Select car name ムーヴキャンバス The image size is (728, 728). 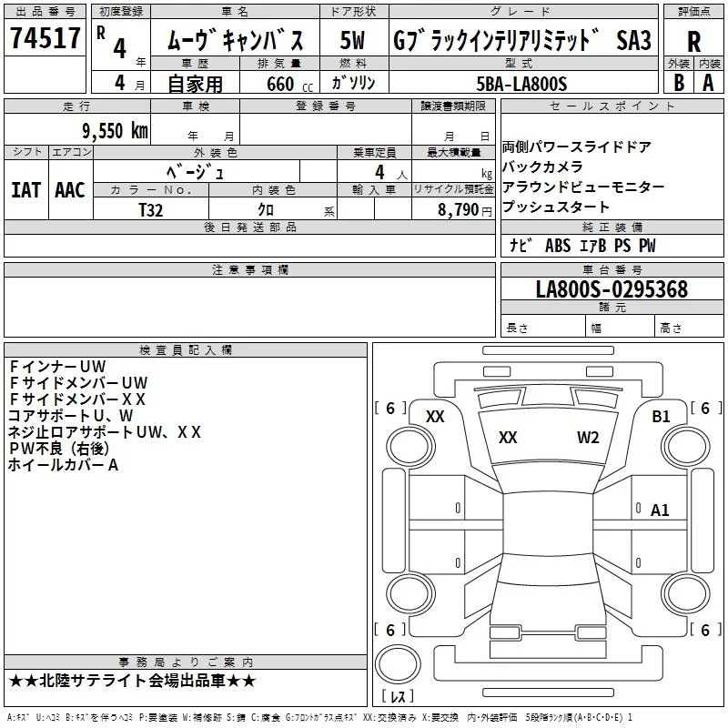pos(235,40)
